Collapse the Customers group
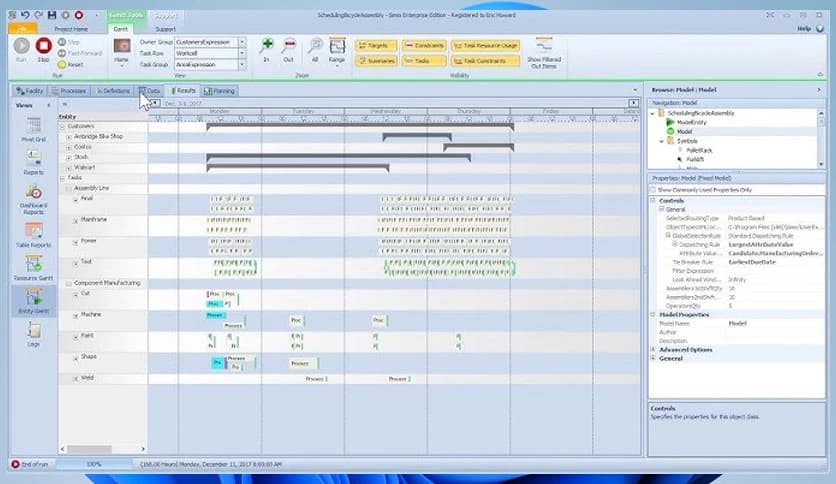836x484 pixels. coord(62,127)
